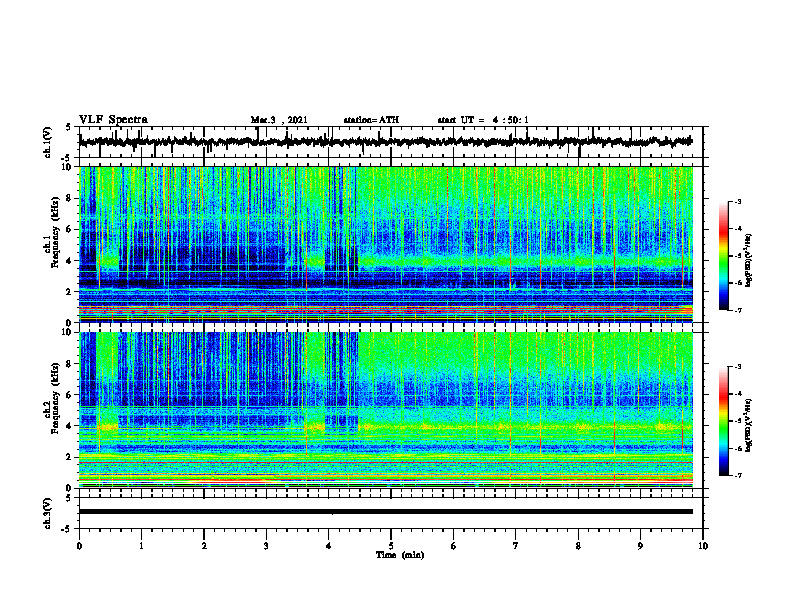
Task: Select the "start UT = 4 :50: 1" text
Action: [483, 120]
